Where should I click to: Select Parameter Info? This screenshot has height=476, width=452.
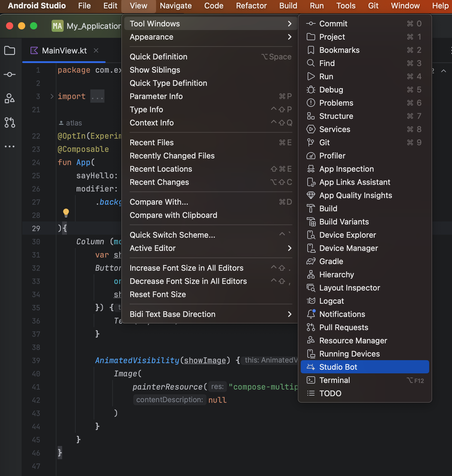pos(211,96)
